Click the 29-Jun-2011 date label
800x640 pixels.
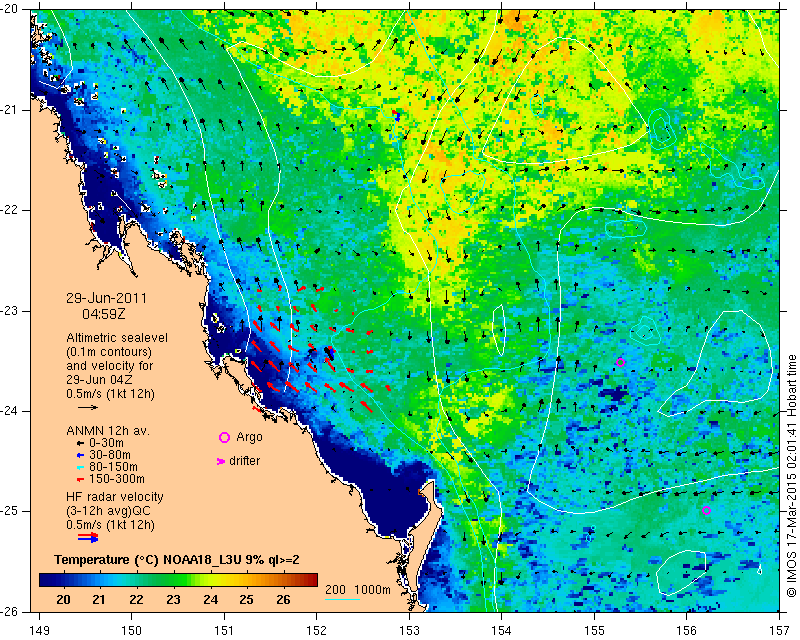[106, 298]
